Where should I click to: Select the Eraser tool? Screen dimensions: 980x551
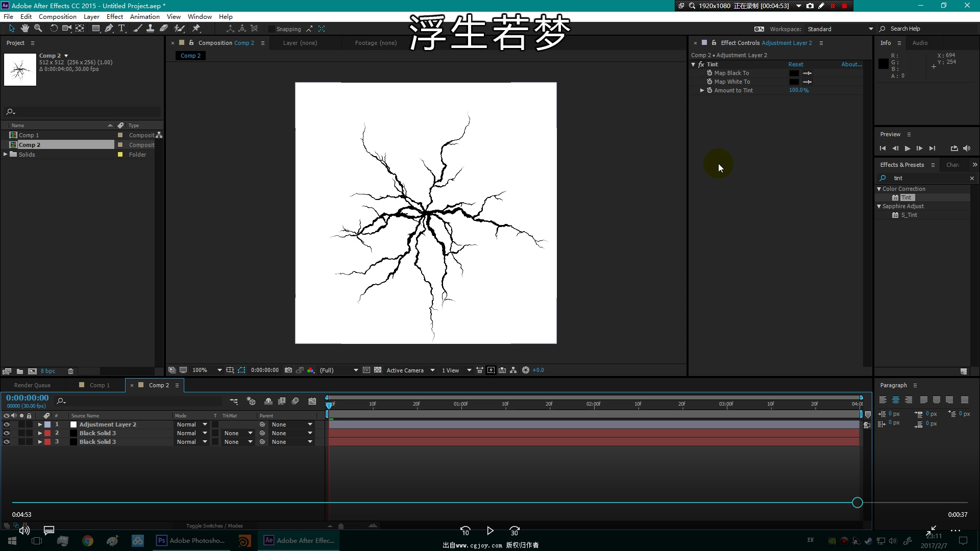tap(164, 29)
